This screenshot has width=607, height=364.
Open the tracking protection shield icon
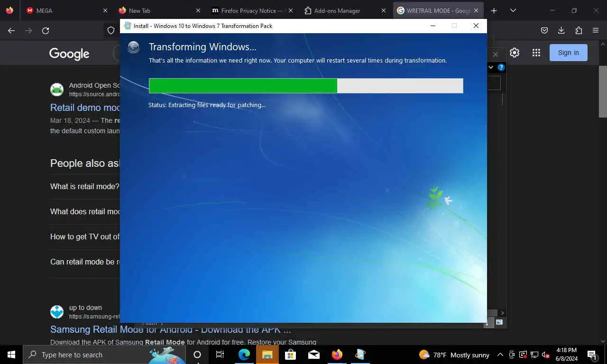pos(111,30)
